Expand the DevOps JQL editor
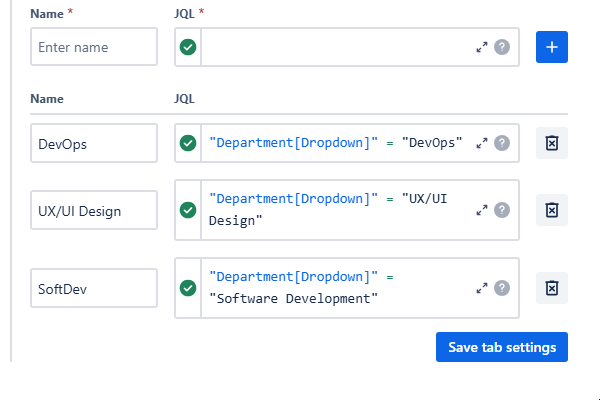Viewport: 600px width, 400px height. (x=481, y=143)
